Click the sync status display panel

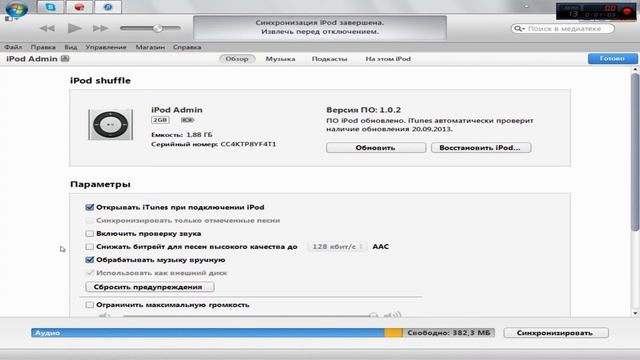click(320, 27)
